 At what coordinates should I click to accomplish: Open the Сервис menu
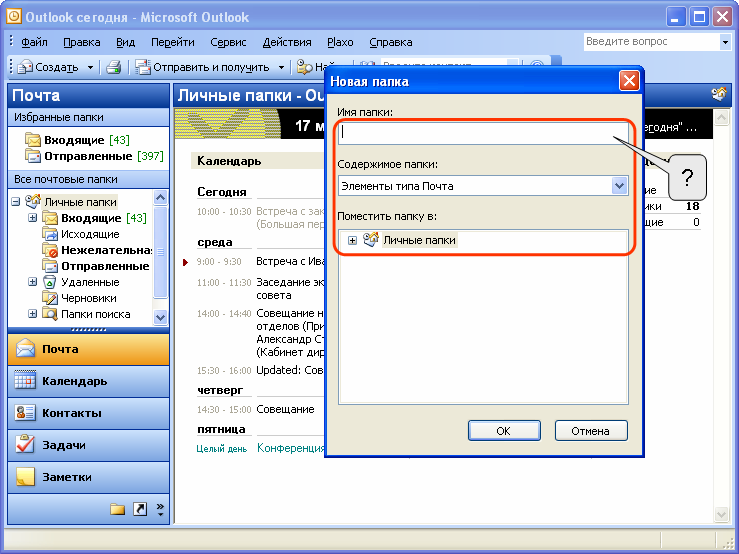[228, 42]
